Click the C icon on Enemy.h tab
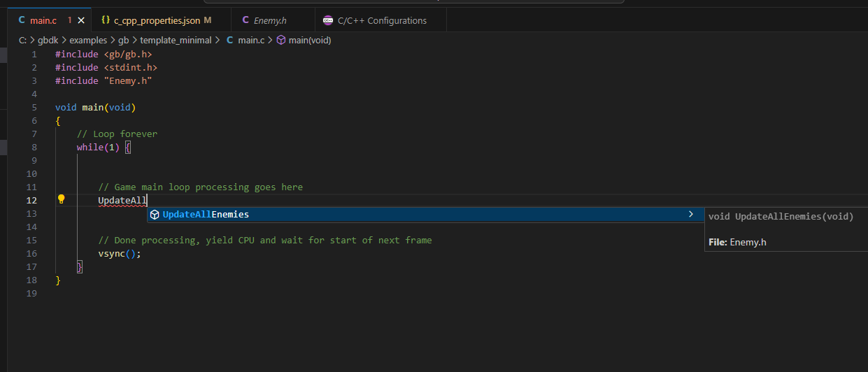Screen dimensions: 868x372 [245, 20]
